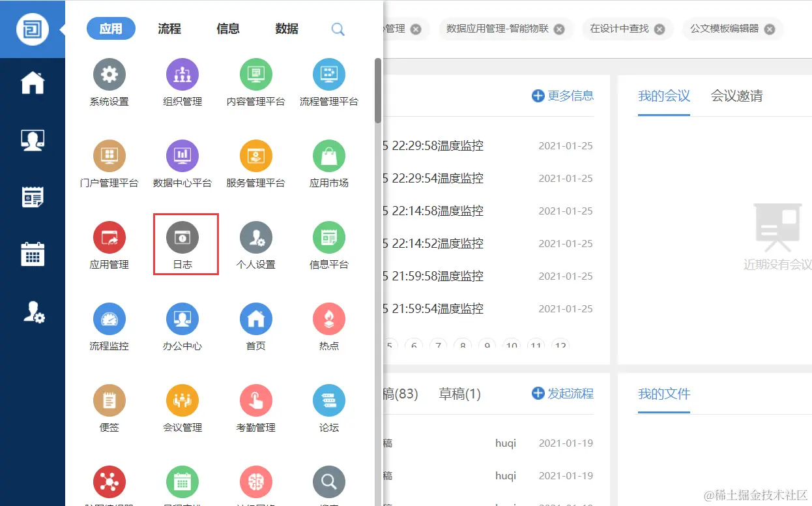Image resolution: width=812 pixels, height=506 pixels.
Task: Select the 数据应用管理-智能物联 tab
Action: click(498, 29)
